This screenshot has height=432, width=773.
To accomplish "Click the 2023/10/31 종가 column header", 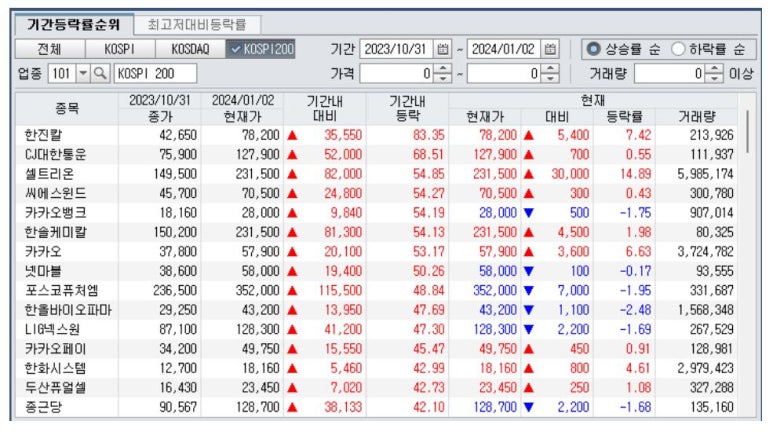I will pyautogui.click(x=160, y=108).
